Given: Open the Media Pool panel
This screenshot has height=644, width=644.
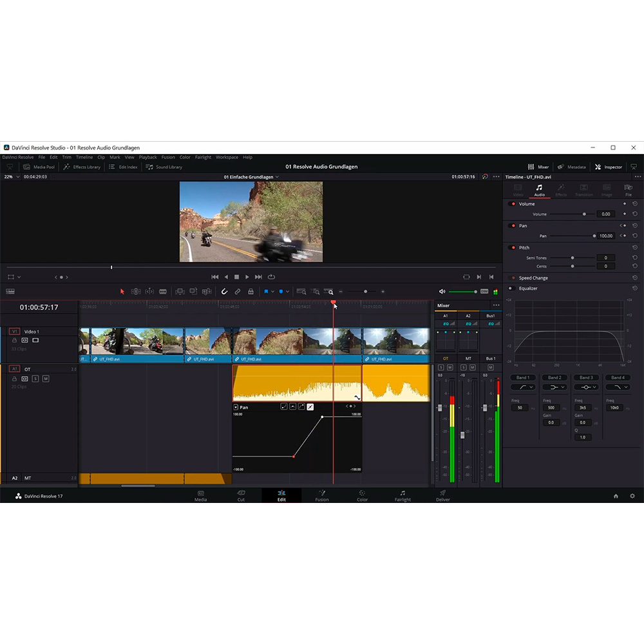Looking at the screenshot, I should (39, 167).
